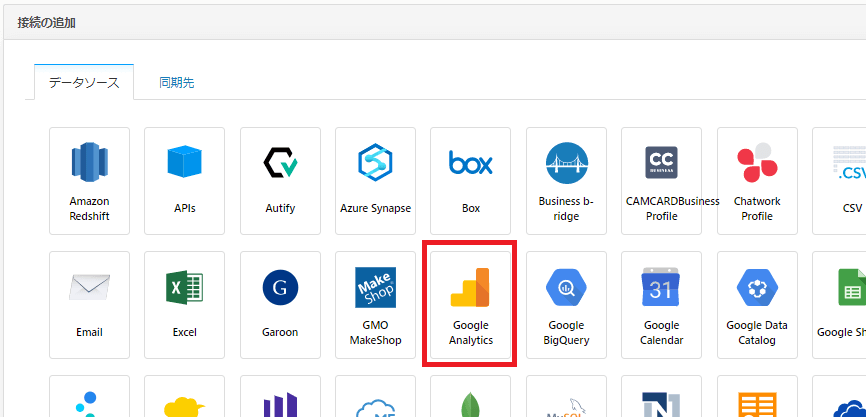Screen dimensions: 866x417
Task: Choose the Email data source
Action: click(x=89, y=305)
